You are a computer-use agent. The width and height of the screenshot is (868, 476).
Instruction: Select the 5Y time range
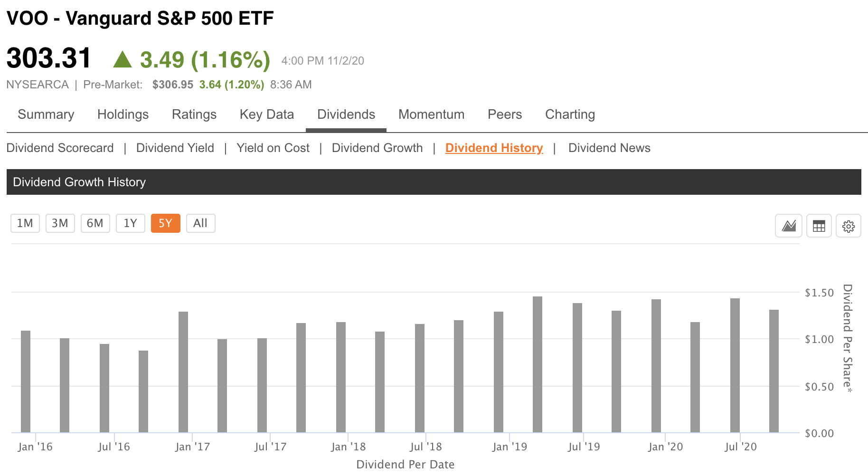pyautogui.click(x=166, y=223)
